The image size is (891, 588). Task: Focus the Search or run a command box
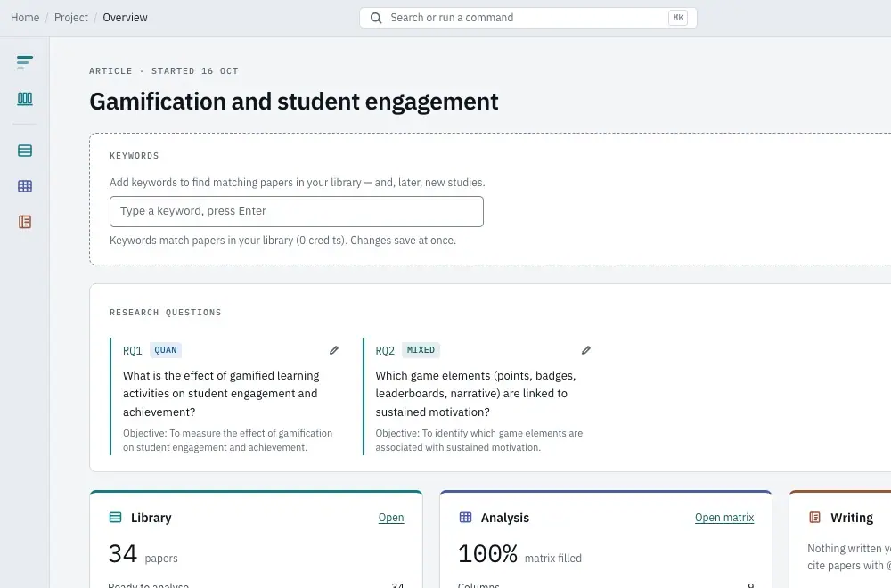tap(528, 18)
